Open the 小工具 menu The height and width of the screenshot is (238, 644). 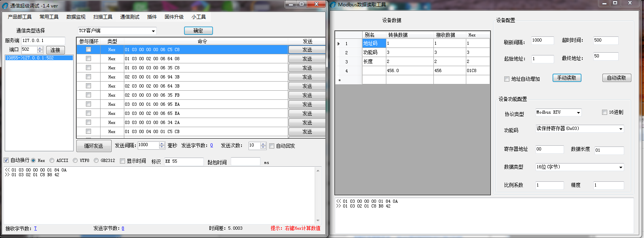pyautogui.click(x=199, y=17)
